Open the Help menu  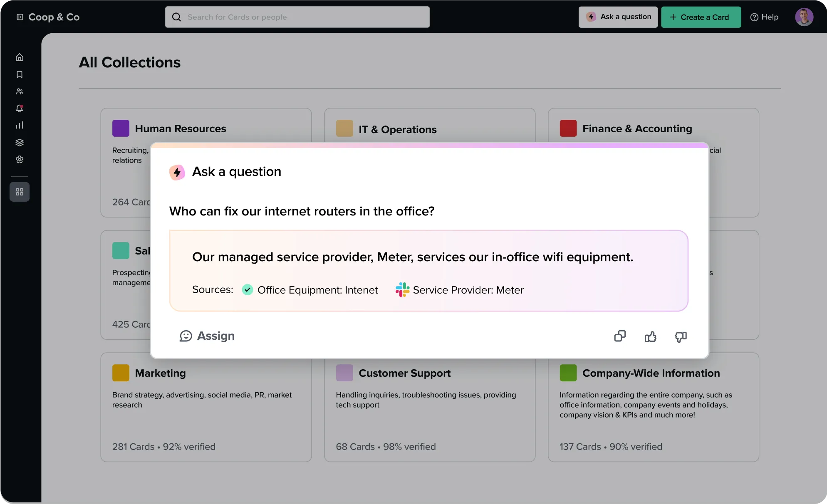click(765, 17)
